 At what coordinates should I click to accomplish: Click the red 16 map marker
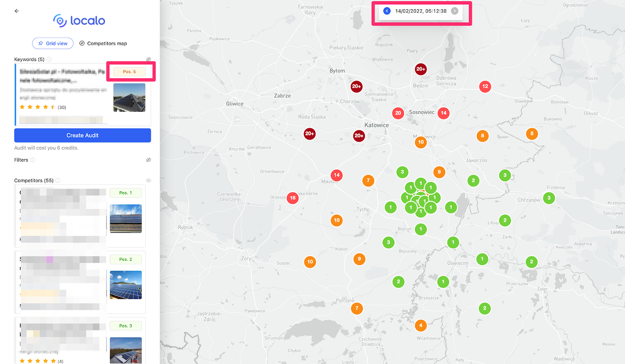click(293, 198)
